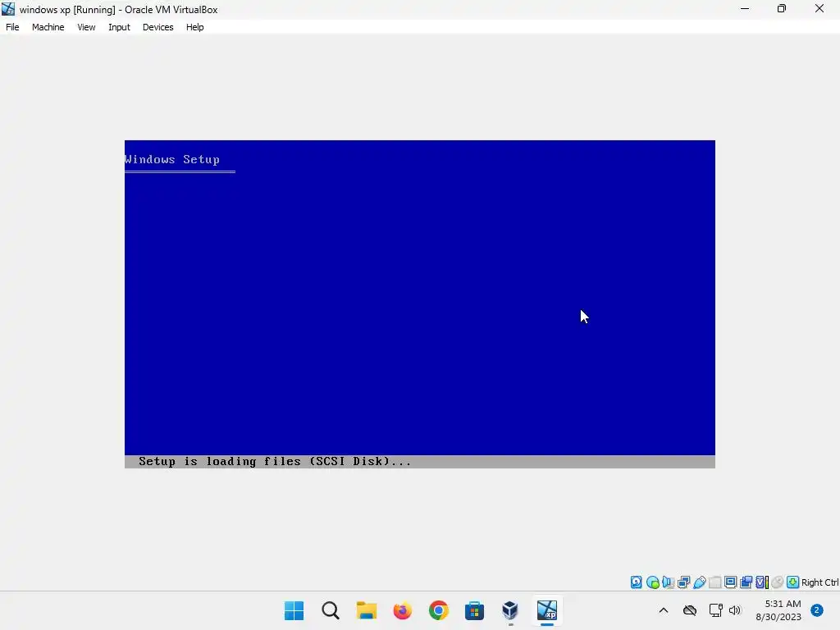Click the running windows xp VM taskbar icon
Screen dimensions: 840x630
point(547,610)
